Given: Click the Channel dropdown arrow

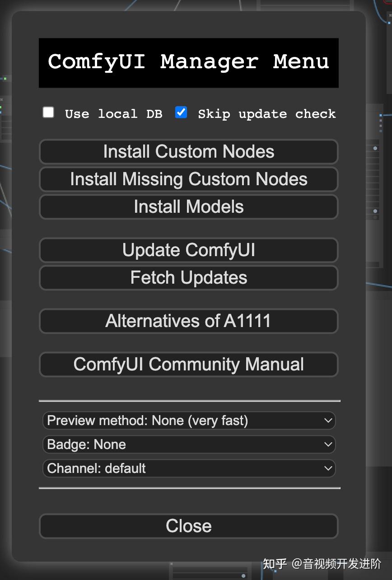Looking at the screenshot, I should pyautogui.click(x=329, y=468).
